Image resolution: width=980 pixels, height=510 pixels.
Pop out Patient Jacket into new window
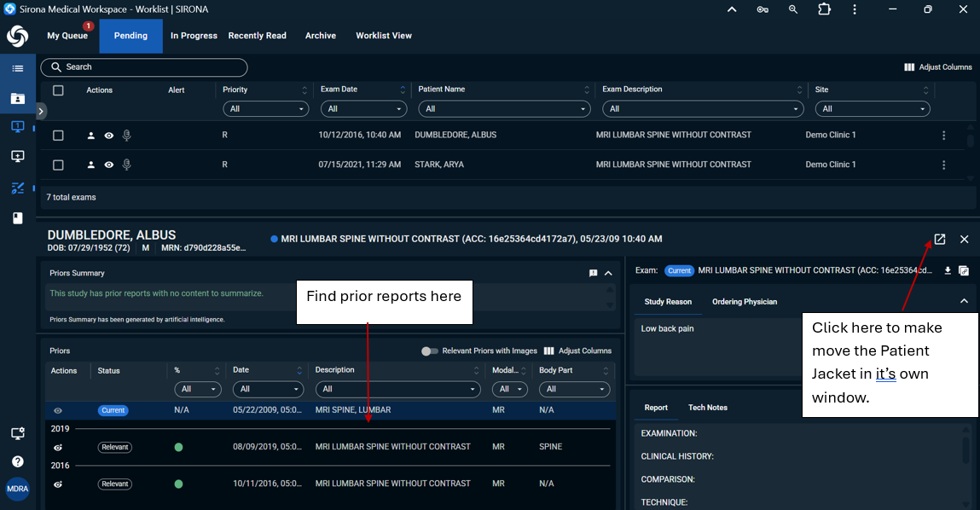[939, 240]
